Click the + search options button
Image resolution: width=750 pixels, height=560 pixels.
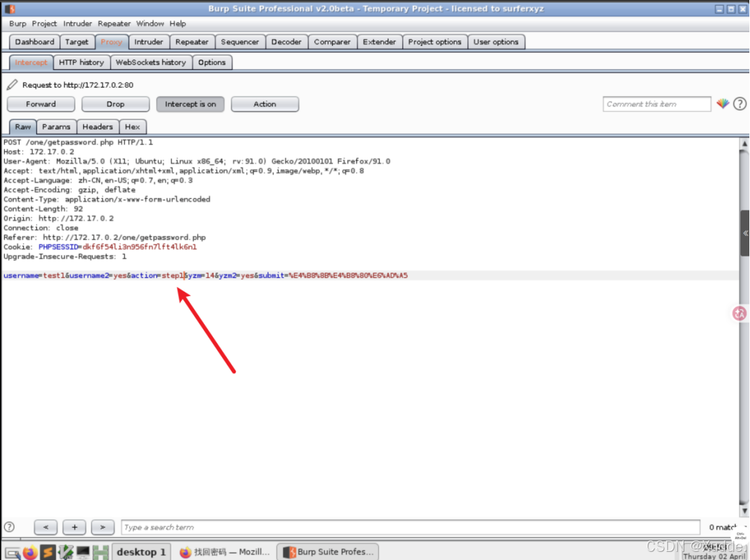pyautogui.click(x=74, y=528)
